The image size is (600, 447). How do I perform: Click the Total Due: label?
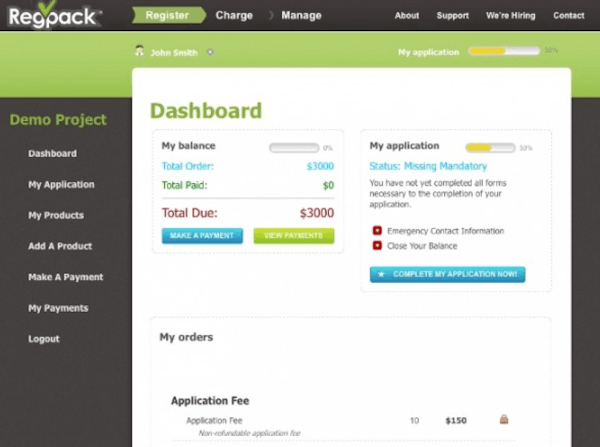(x=189, y=213)
